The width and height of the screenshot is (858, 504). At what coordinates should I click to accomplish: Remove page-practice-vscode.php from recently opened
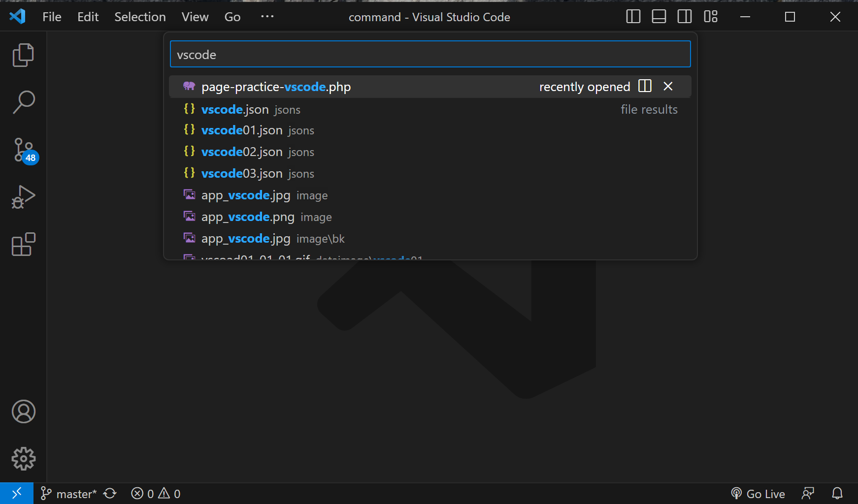[668, 86]
